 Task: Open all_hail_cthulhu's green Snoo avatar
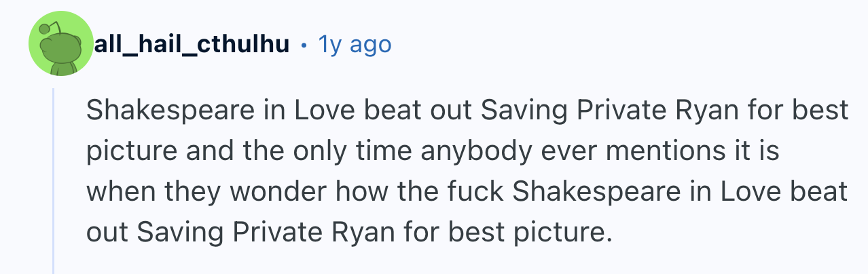(60, 44)
